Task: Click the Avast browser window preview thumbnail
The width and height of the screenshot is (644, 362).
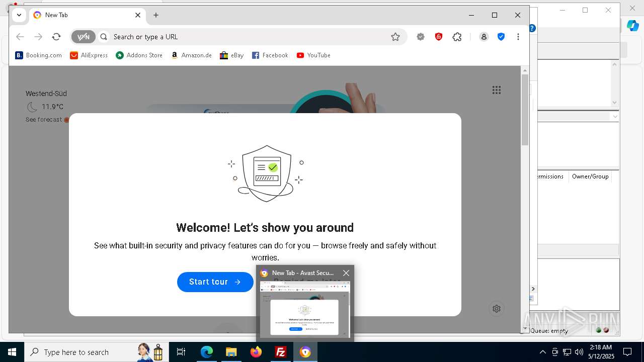Action: coord(305,309)
